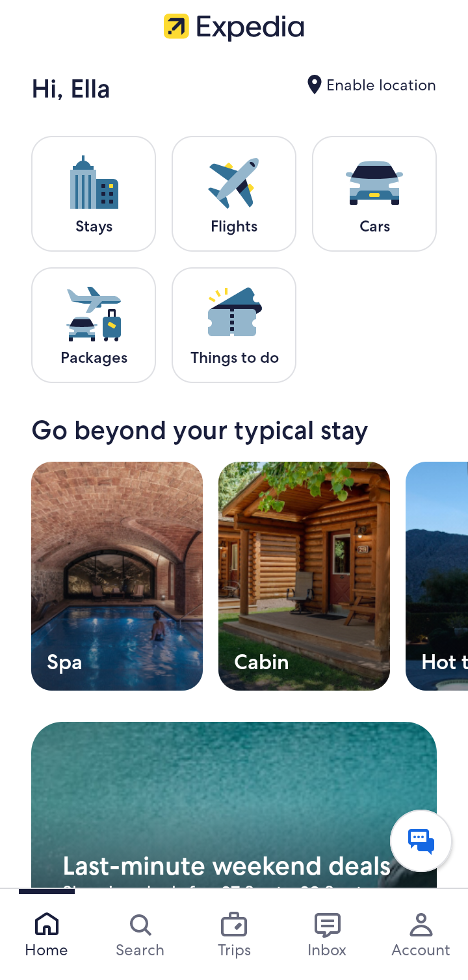Click the Expedia logo at top

point(234,27)
